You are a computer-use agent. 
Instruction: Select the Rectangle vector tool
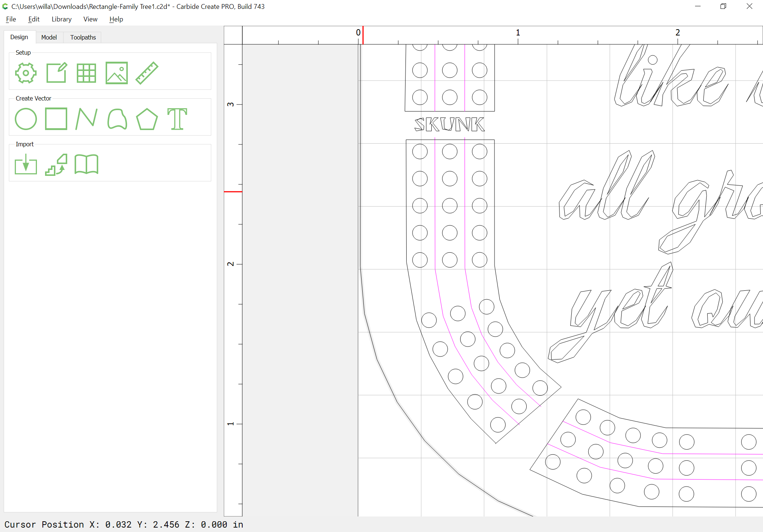[x=56, y=119]
